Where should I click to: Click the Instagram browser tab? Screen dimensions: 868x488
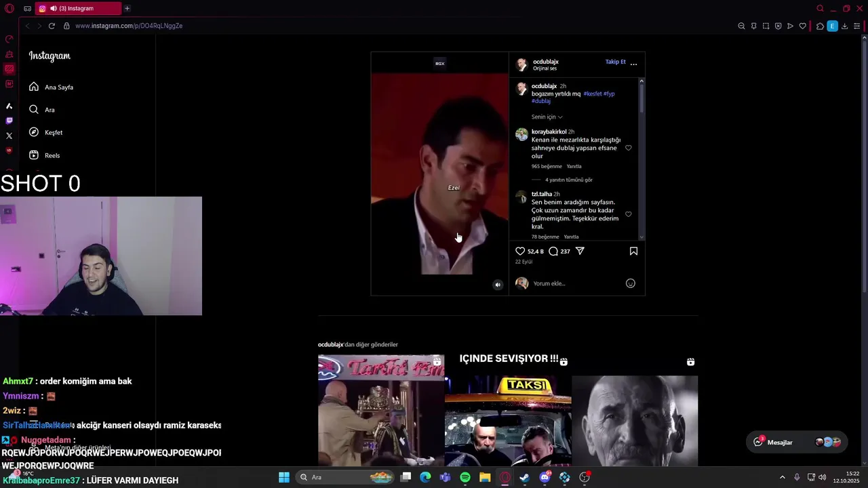click(x=78, y=8)
